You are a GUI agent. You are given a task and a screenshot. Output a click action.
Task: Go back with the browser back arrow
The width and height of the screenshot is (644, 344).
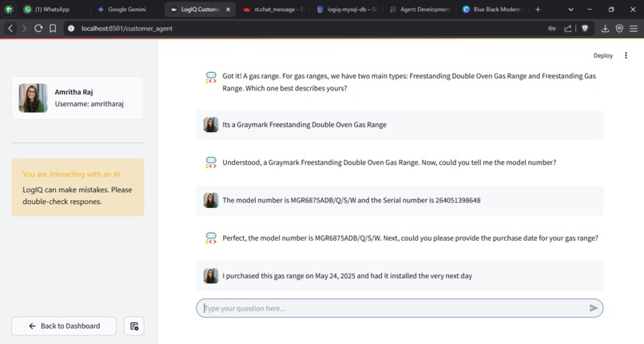pos(10,28)
